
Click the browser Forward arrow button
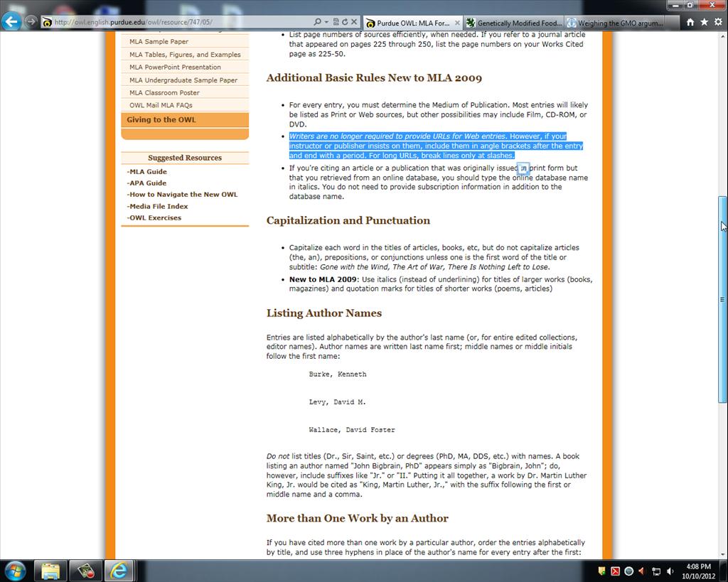point(31,21)
